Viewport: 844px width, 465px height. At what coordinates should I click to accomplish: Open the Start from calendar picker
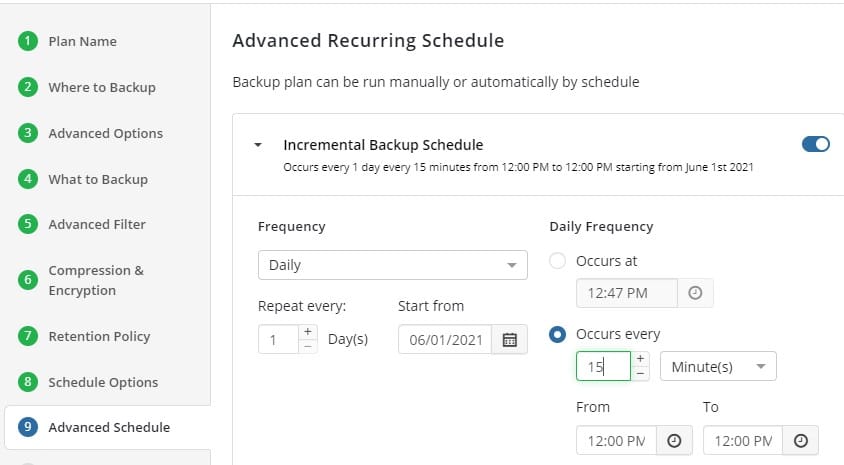pyautogui.click(x=509, y=340)
